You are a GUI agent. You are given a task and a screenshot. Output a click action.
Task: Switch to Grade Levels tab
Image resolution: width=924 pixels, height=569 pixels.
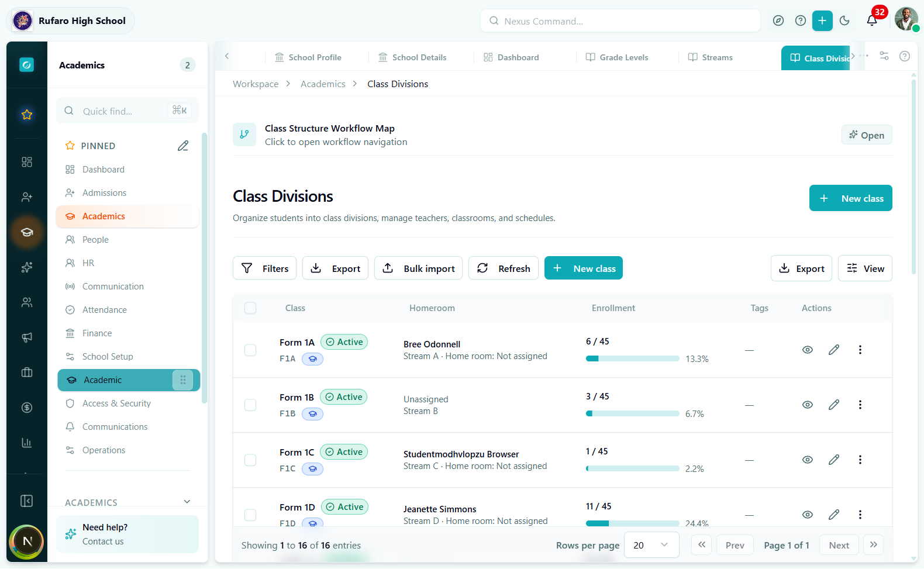617,57
